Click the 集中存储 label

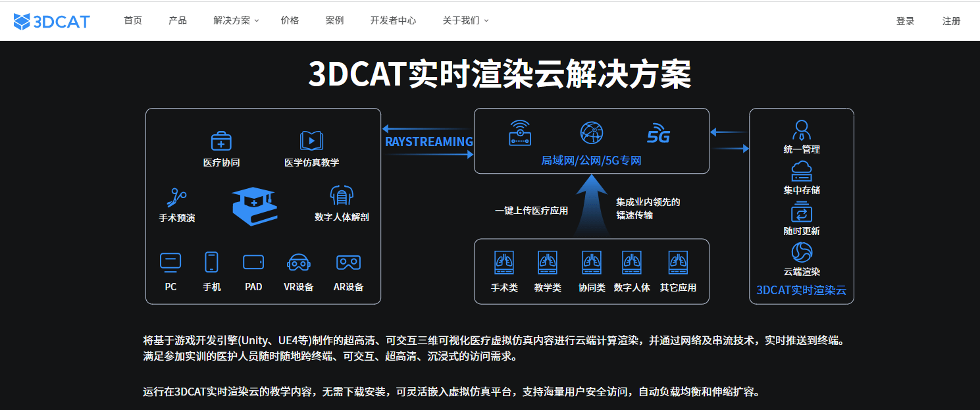[x=802, y=190]
